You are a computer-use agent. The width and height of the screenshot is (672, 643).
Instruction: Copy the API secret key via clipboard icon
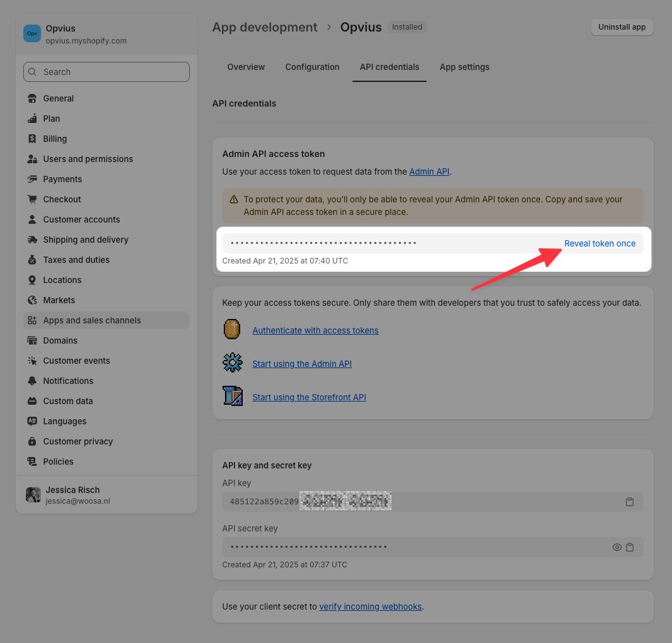(x=630, y=547)
